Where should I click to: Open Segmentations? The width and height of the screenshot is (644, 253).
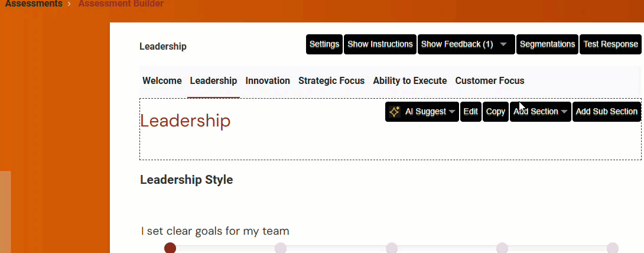[547, 44]
